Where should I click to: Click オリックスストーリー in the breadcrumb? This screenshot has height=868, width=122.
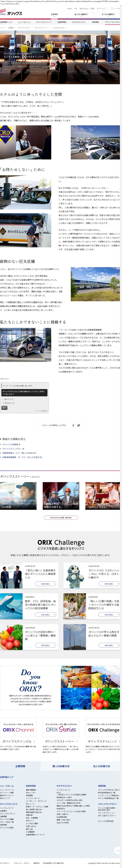pyautogui.click(x=42, y=28)
